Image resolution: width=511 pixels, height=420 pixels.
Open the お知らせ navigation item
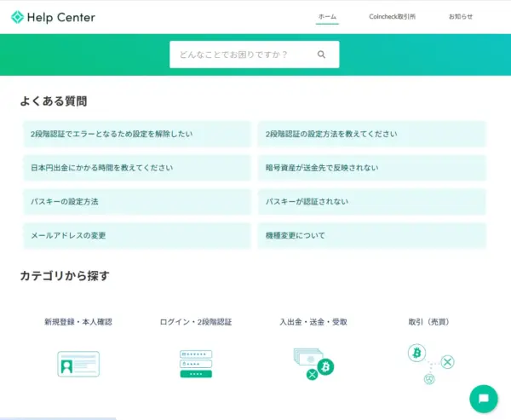coord(461,17)
